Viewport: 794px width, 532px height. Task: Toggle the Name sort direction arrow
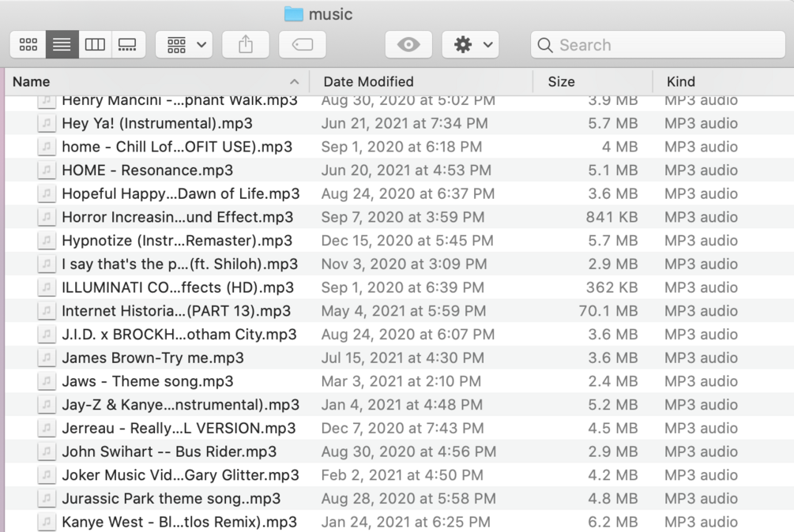point(294,82)
